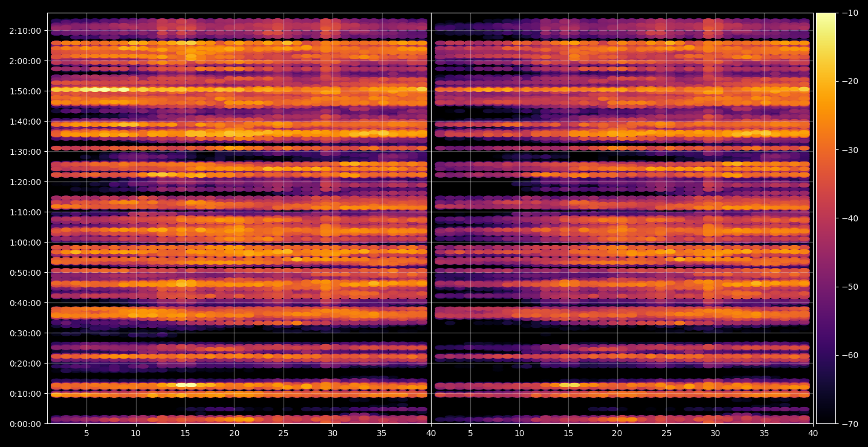Select the 0:20:00 y-axis tick label

click(x=25, y=363)
